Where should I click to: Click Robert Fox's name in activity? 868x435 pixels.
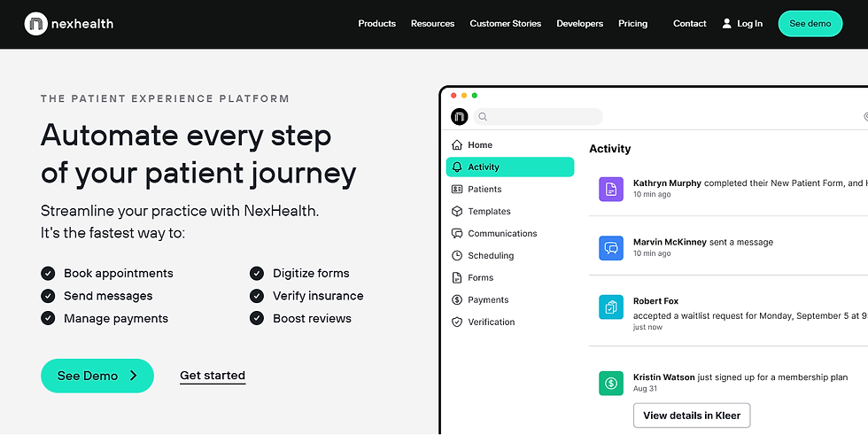pyautogui.click(x=656, y=301)
